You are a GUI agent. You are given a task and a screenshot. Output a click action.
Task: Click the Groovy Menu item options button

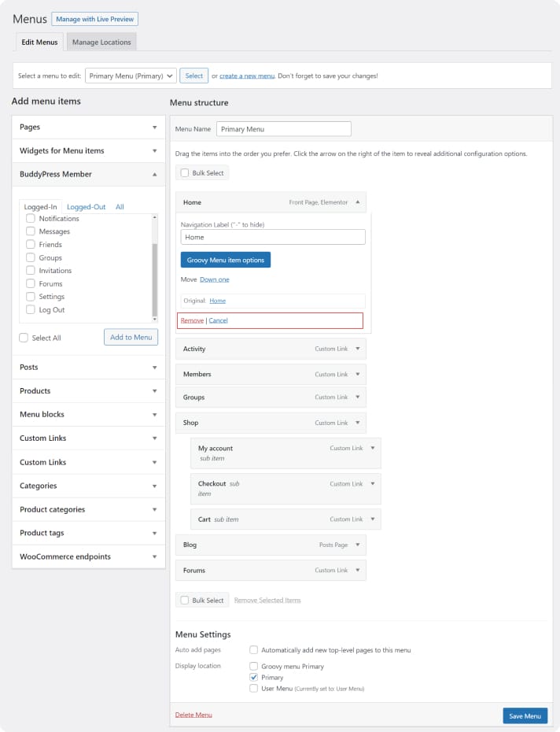tap(225, 260)
